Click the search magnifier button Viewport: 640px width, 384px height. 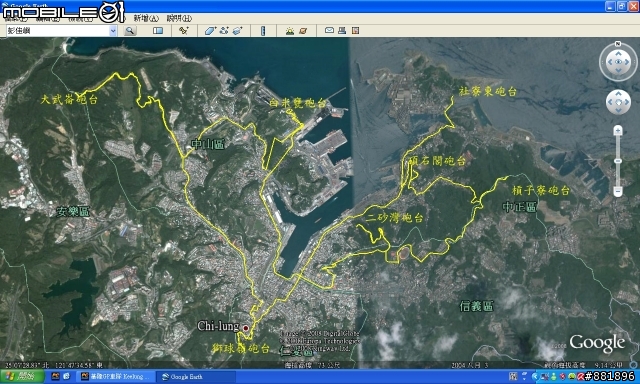[x=130, y=31]
